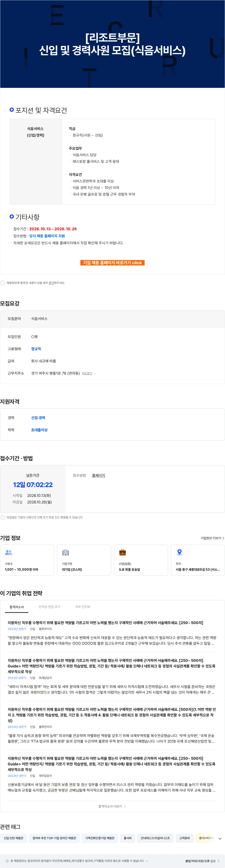The height and width of the screenshot is (868, 225).
Task: Click the circle icon beside 본 채용정보는 잡코리아의
Action: tap(7, 861)
